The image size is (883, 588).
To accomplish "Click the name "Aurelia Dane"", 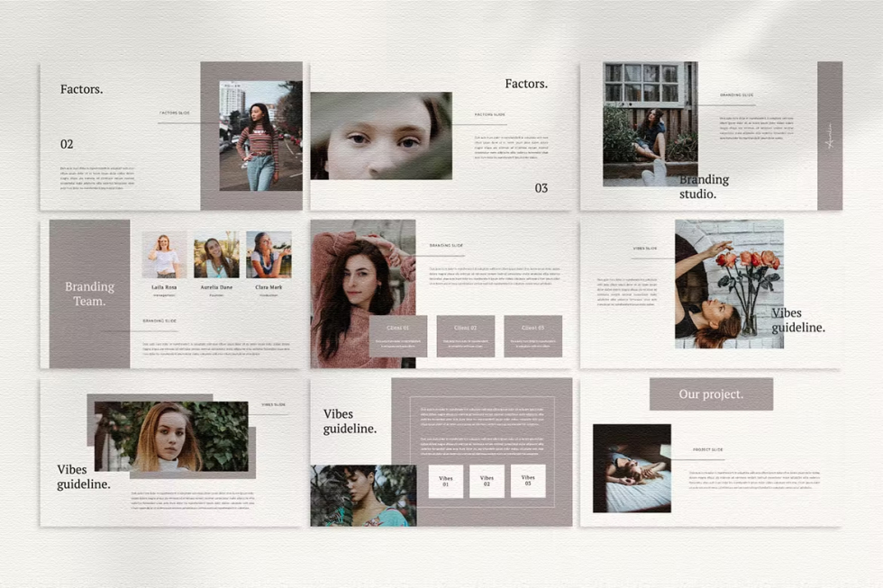I will [216, 287].
